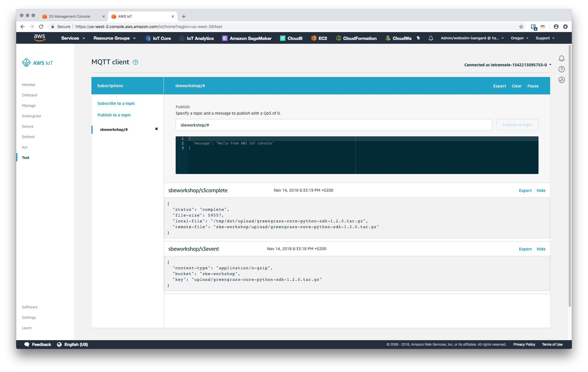Hide the s3event message

(541, 249)
